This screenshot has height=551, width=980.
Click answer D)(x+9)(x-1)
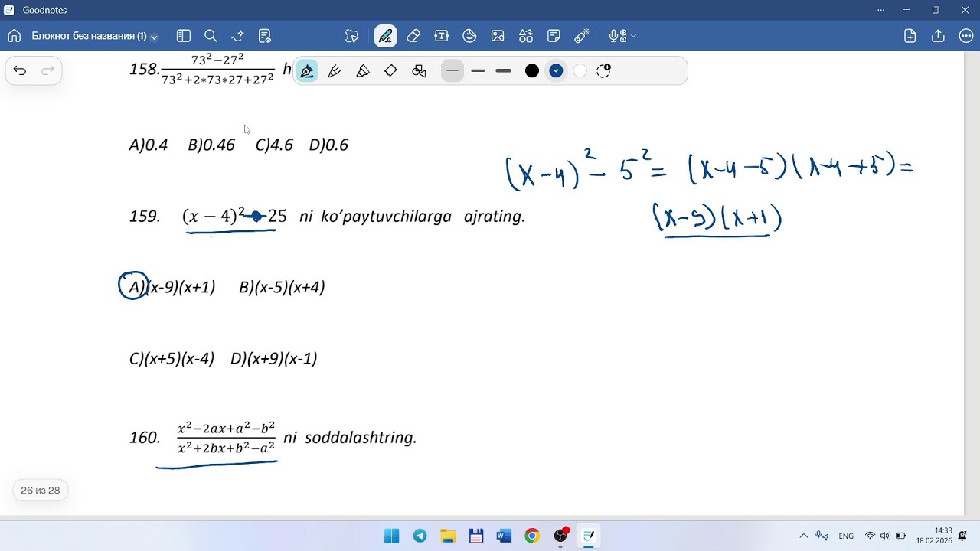coord(273,358)
